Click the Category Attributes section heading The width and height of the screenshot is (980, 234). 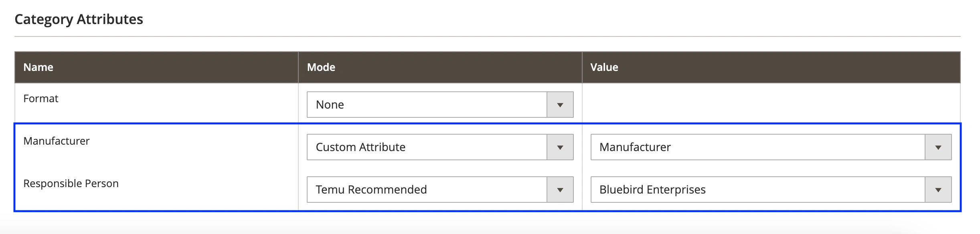(x=79, y=19)
